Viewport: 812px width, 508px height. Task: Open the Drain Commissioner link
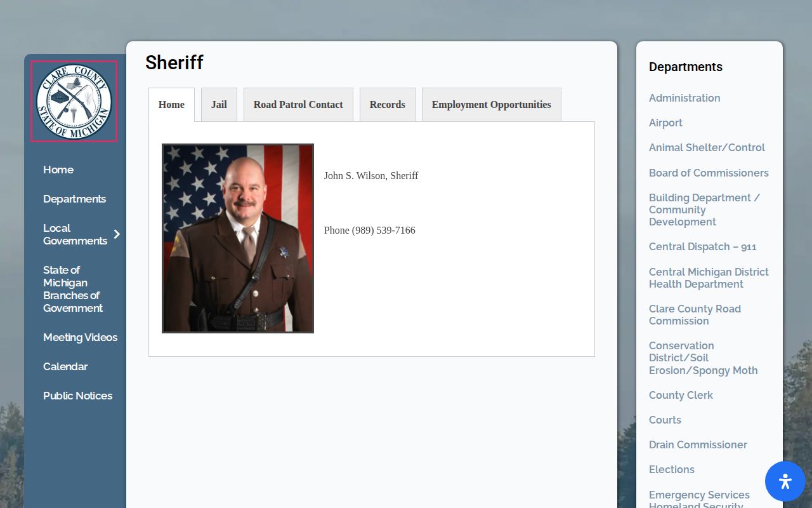(x=698, y=444)
